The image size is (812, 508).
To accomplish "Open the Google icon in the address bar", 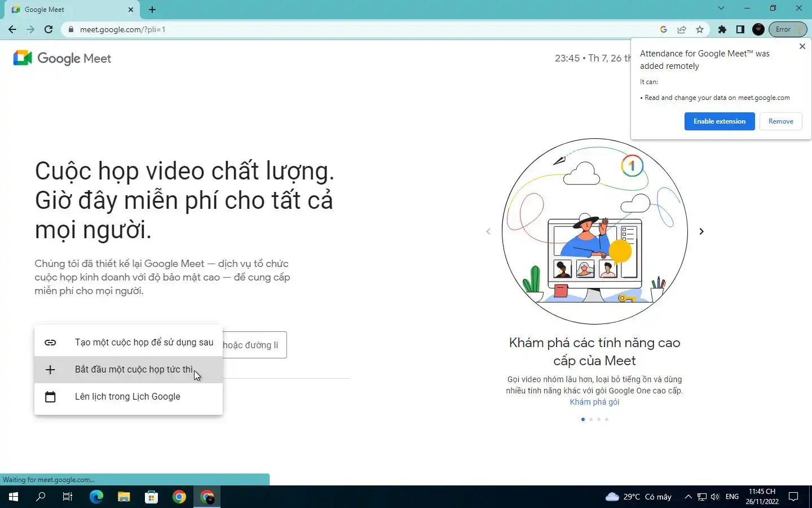I will pyautogui.click(x=664, y=29).
